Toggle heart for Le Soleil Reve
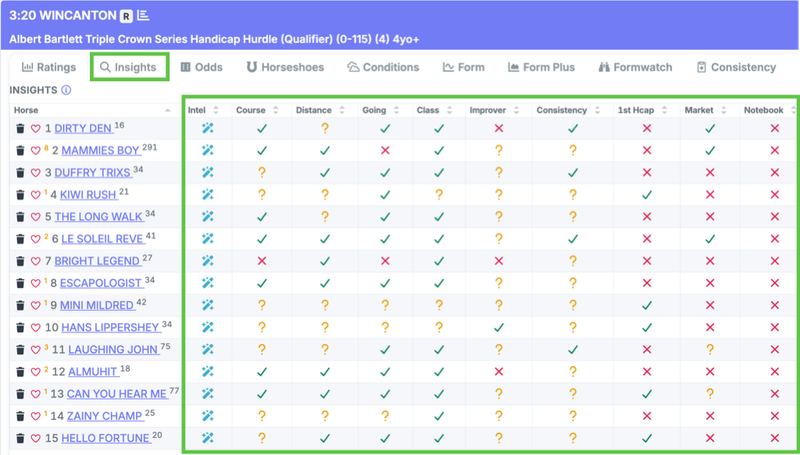 [x=36, y=239]
